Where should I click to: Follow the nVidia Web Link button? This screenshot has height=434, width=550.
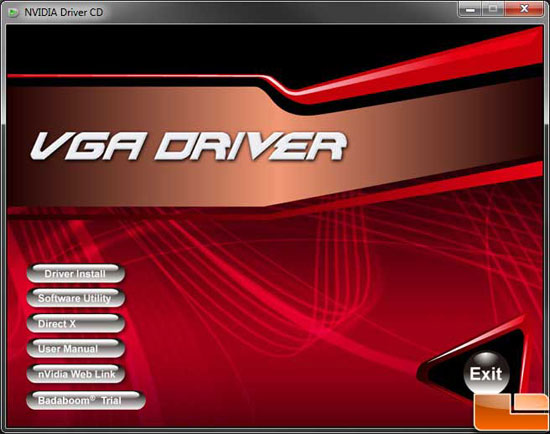pos(76,374)
